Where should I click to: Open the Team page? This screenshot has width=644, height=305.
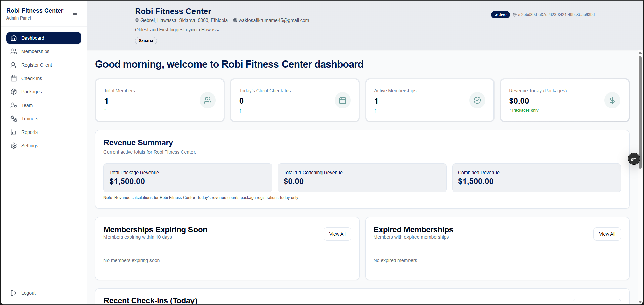[44, 105]
